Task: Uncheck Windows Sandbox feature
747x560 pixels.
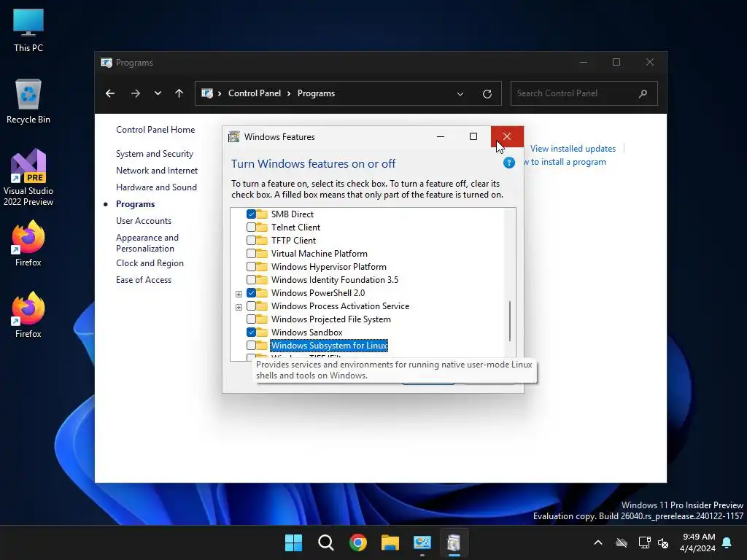Action: (x=251, y=332)
